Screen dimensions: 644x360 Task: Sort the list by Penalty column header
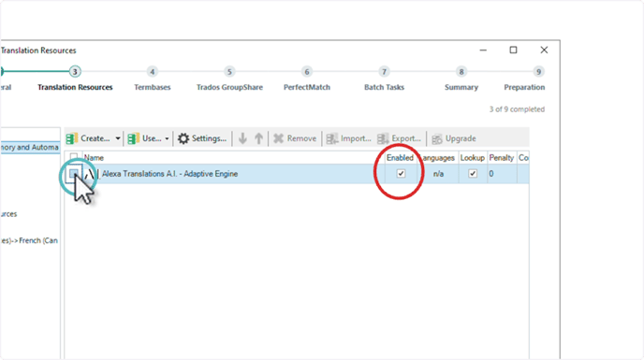(502, 158)
